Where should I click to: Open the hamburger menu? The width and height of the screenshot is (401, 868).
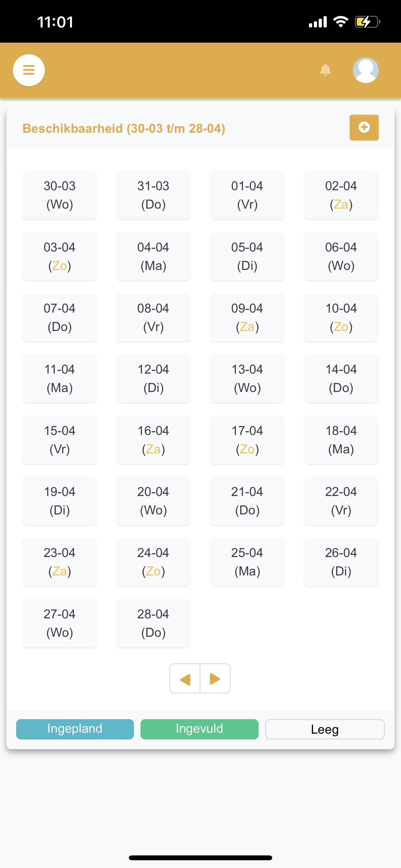click(x=29, y=70)
